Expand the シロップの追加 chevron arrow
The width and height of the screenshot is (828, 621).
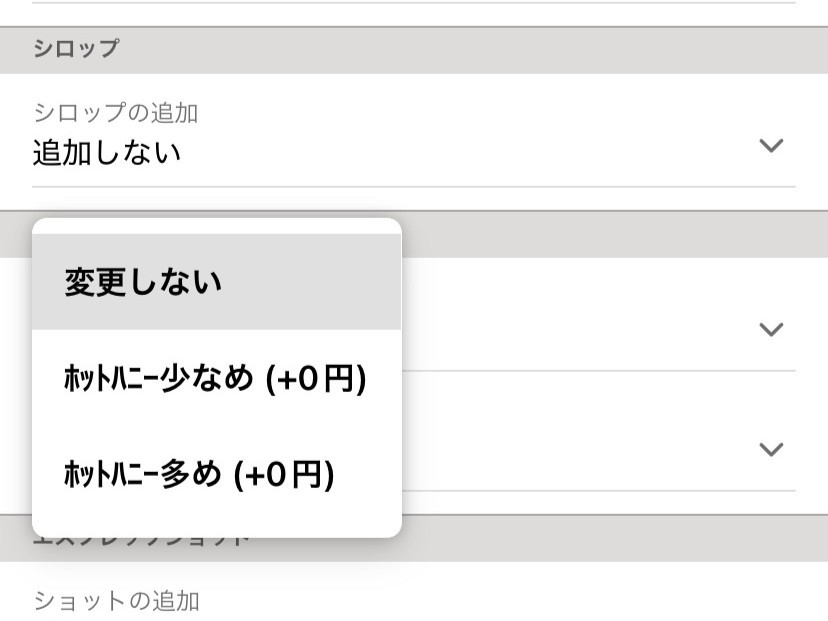tap(769, 146)
